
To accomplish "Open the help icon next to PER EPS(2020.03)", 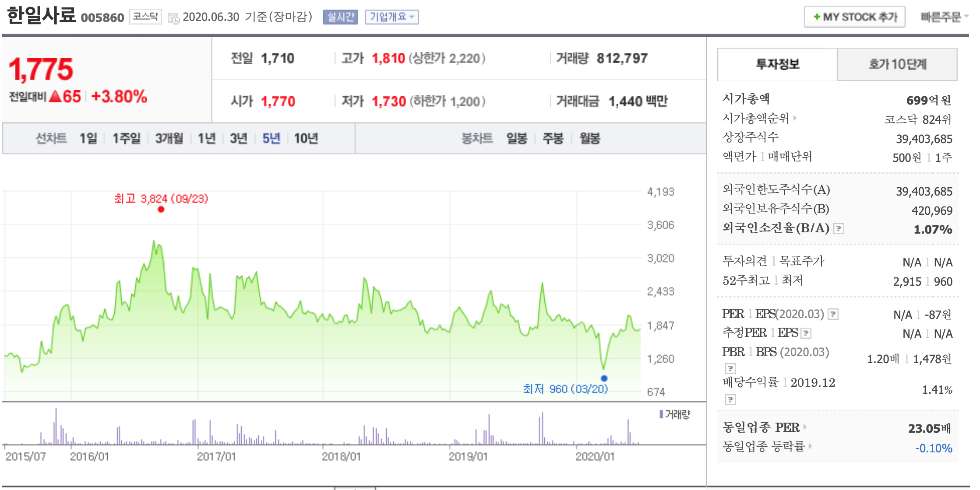I will tap(833, 314).
